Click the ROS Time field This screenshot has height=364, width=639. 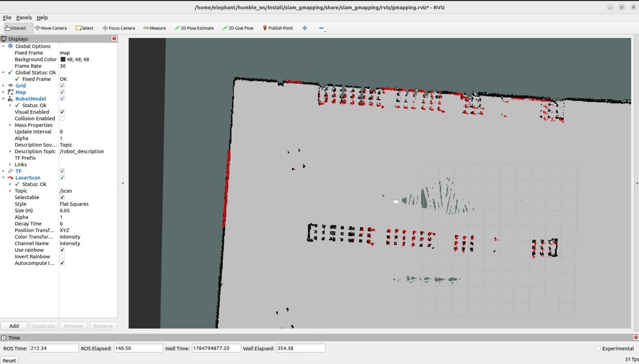click(x=54, y=348)
